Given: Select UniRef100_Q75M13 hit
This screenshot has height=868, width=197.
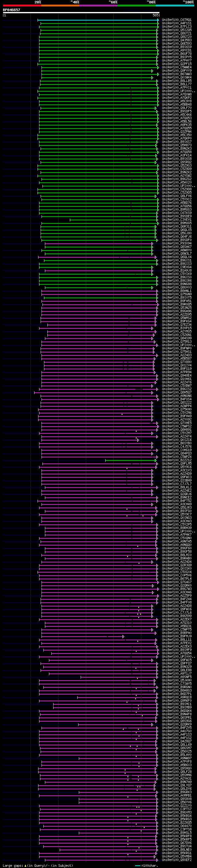Looking at the screenshot, I should [177, 342].
